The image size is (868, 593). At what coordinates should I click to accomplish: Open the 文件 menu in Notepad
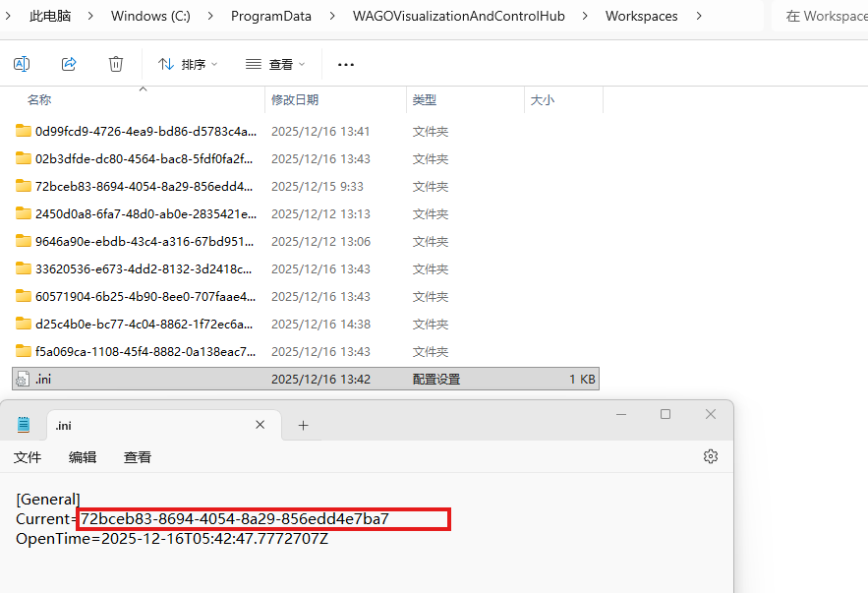tap(28, 457)
